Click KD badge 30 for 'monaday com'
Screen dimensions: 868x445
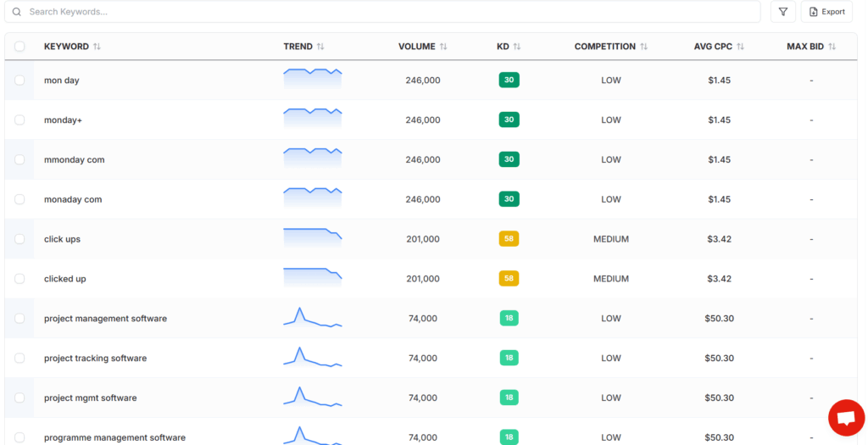[x=509, y=198]
